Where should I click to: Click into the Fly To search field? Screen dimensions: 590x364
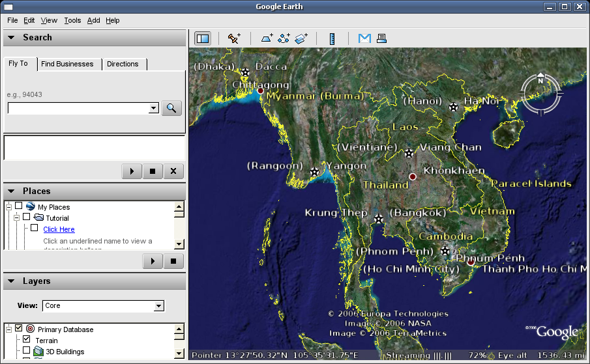[79, 108]
